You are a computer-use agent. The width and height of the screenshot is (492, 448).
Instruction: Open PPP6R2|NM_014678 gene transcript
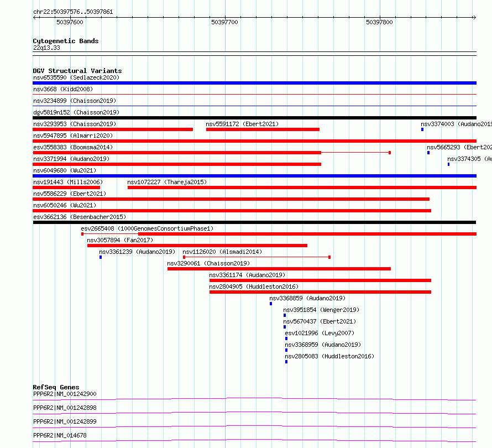click(x=60, y=435)
